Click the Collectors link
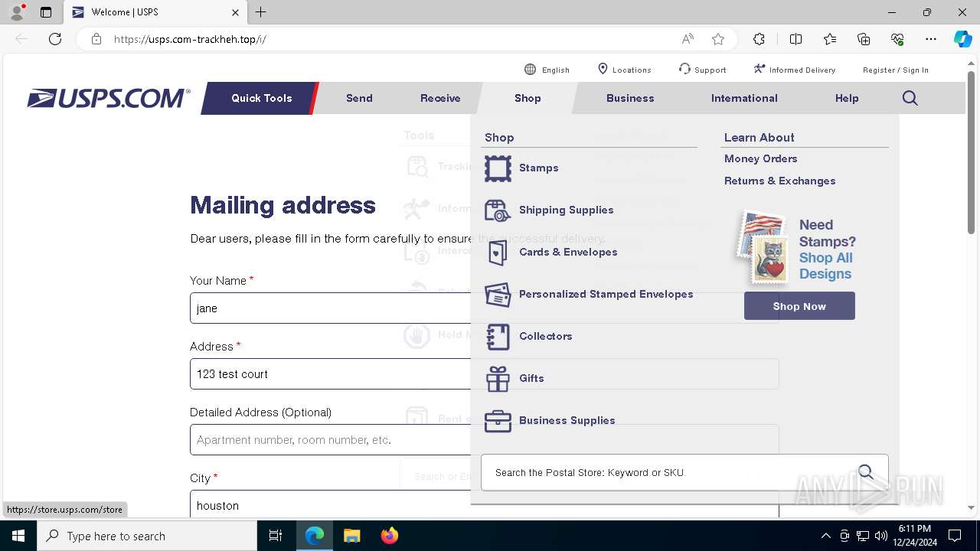The height and width of the screenshot is (551, 980). click(x=545, y=336)
